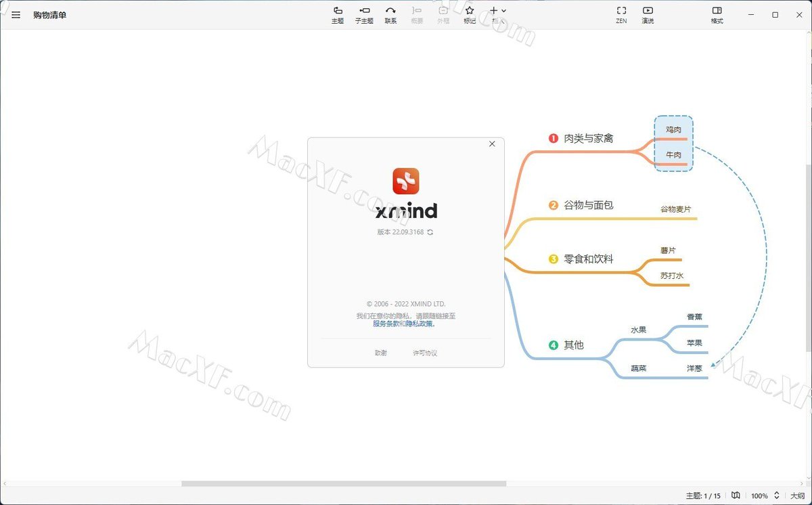The width and height of the screenshot is (812, 505).
Task: Open the map overview icon in status bar
Action: click(736, 496)
